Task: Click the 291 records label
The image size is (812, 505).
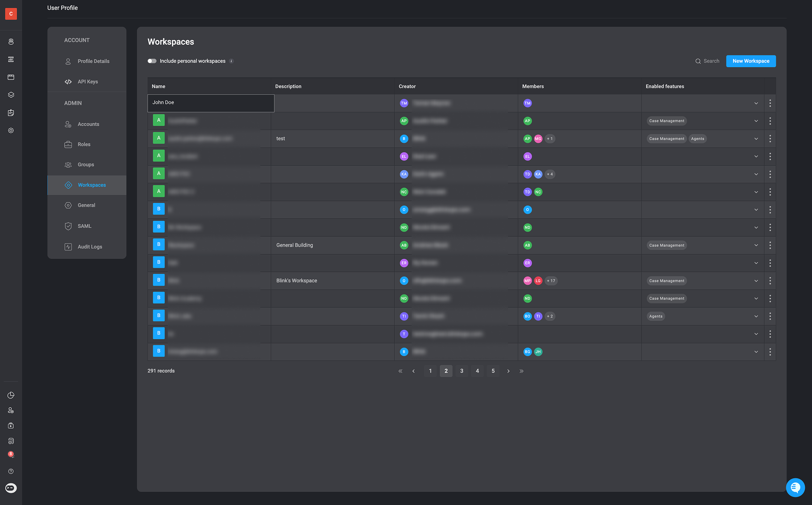Action: [161, 371]
